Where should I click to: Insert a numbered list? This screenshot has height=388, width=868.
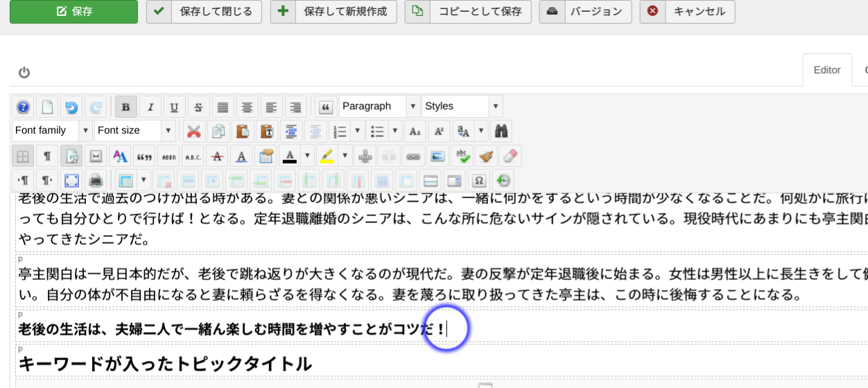[x=340, y=131]
